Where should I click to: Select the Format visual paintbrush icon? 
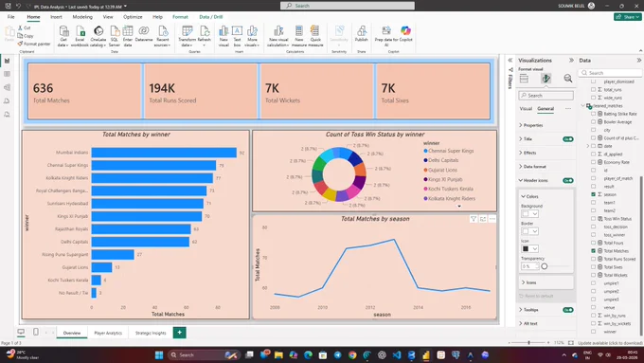[546, 79]
